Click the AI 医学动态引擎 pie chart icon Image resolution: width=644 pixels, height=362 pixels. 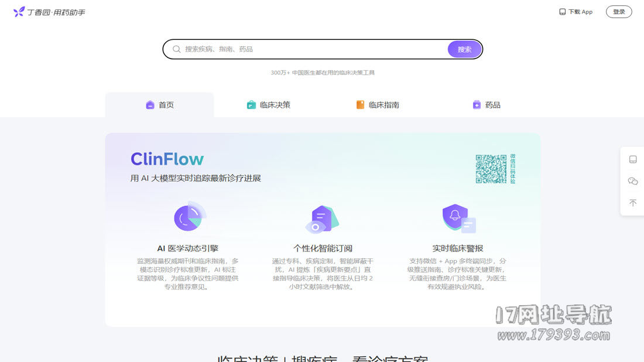pyautogui.click(x=189, y=217)
